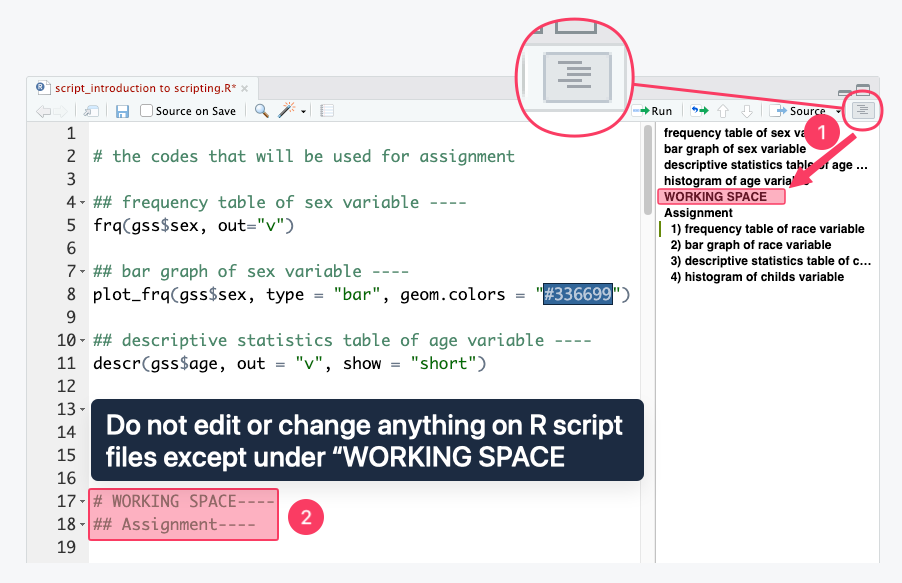Open the Source options dropdown arrow
The image size is (902, 583).
pyautogui.click(x=838, y=112)
